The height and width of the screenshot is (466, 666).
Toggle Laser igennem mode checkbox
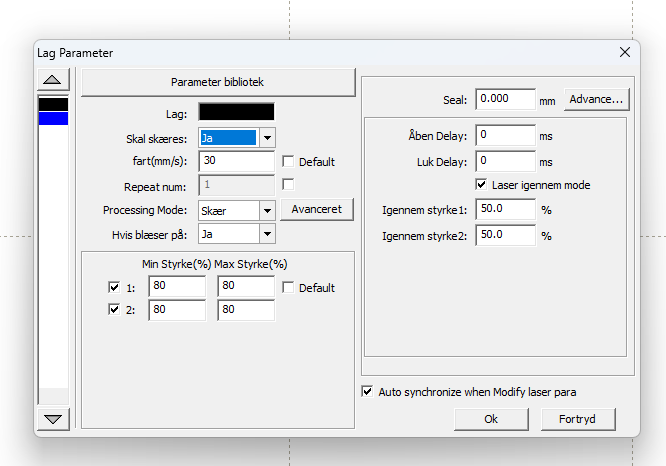pyautogui.click(x=481, y=184)
